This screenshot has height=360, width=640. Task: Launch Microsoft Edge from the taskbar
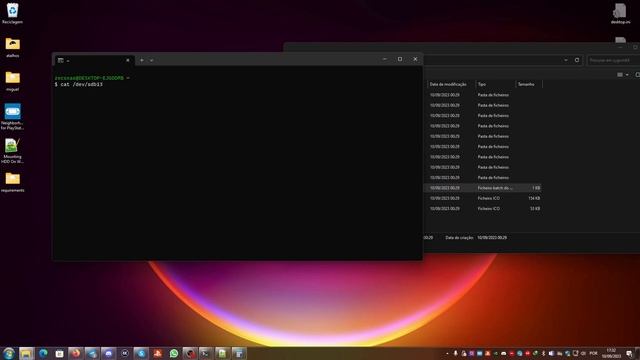(43, 353)
